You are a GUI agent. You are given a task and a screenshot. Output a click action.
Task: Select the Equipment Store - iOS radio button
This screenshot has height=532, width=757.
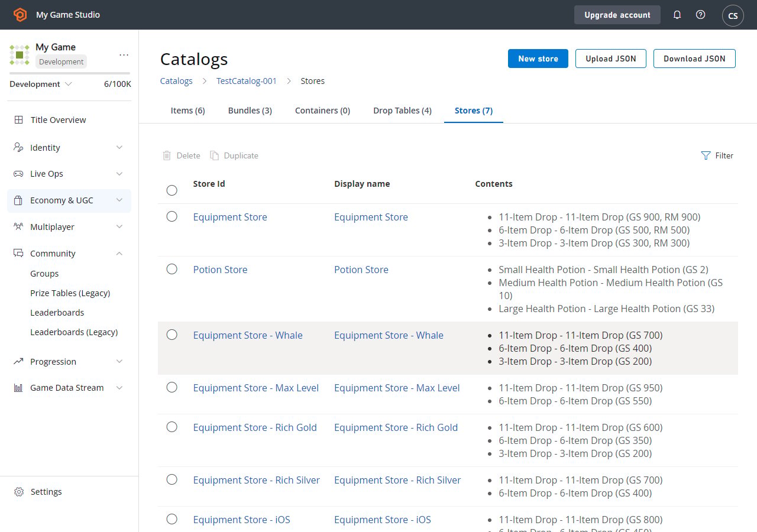pos(172,519)
